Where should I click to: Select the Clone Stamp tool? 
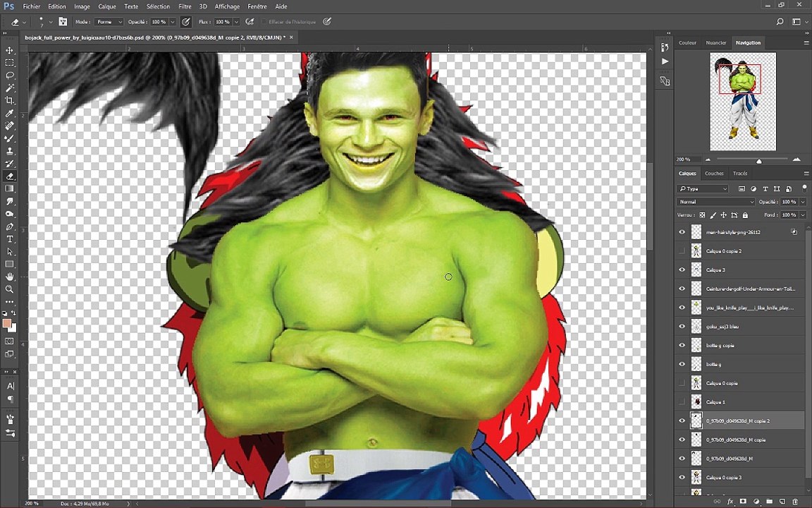(9, 151)
